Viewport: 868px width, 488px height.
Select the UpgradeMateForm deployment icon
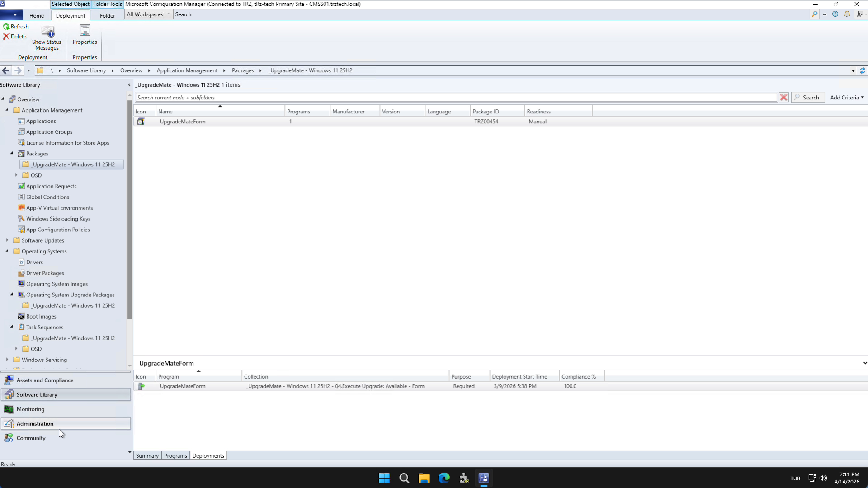click(x=141, y=386)
